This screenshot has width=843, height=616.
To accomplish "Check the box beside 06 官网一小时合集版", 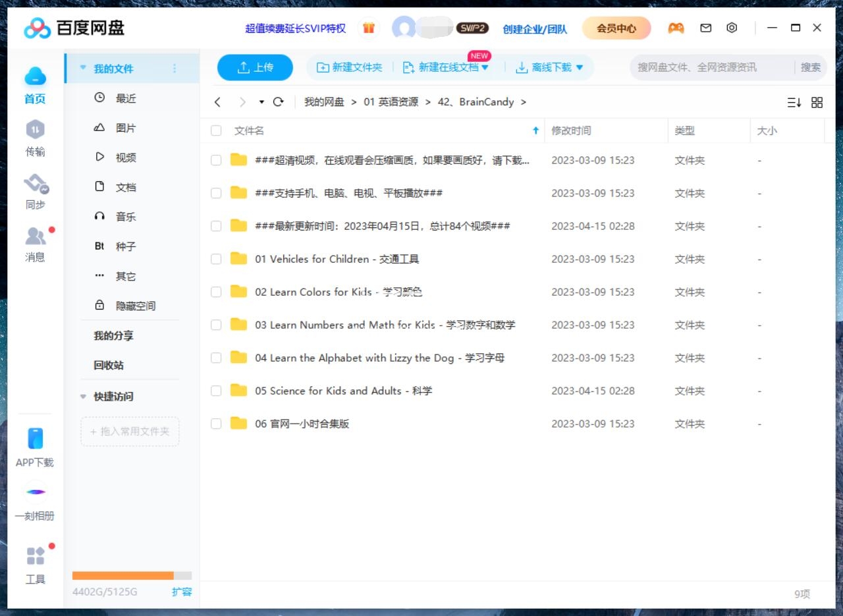I will point(215,424).
